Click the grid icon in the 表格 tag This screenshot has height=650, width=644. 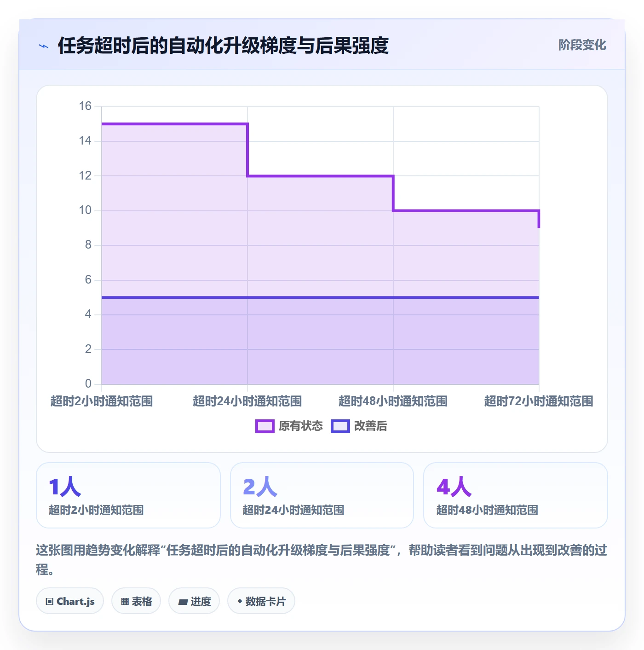tap(125, 602)
